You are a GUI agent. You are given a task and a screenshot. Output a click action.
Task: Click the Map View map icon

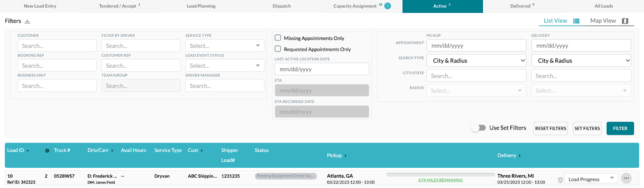pyautogui.click(x=625, y=21)
